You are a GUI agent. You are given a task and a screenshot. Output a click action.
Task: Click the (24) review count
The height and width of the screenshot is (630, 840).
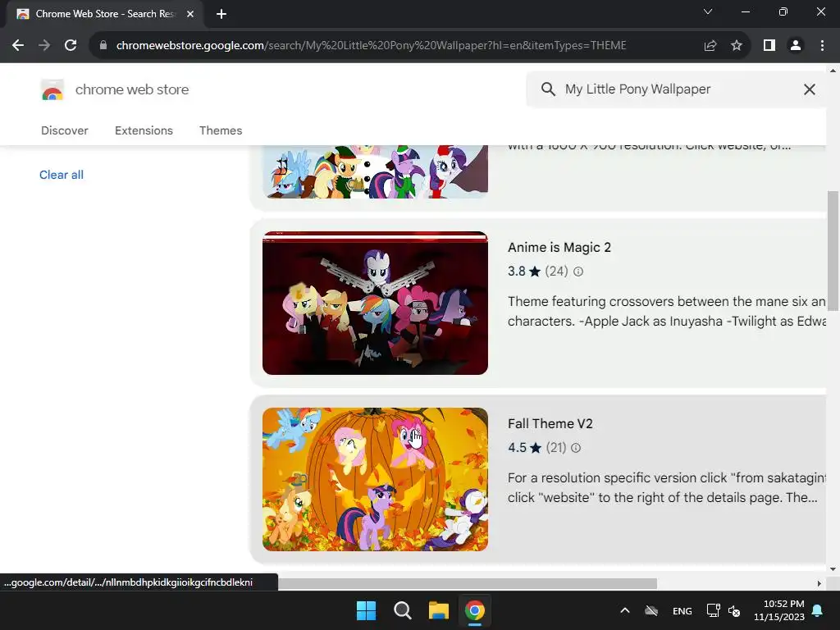(556, 272)
